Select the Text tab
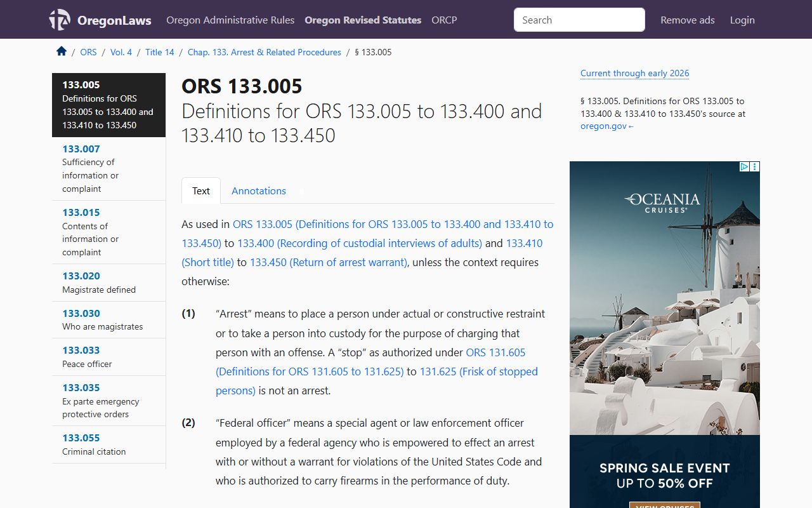This screenshot has width=812, height=508. pos(201,190)
